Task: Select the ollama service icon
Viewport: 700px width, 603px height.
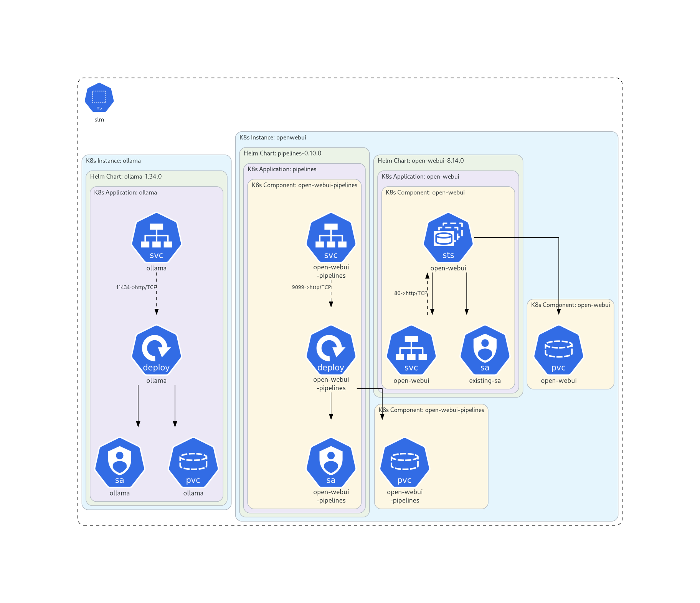Action: click(156, 238)
